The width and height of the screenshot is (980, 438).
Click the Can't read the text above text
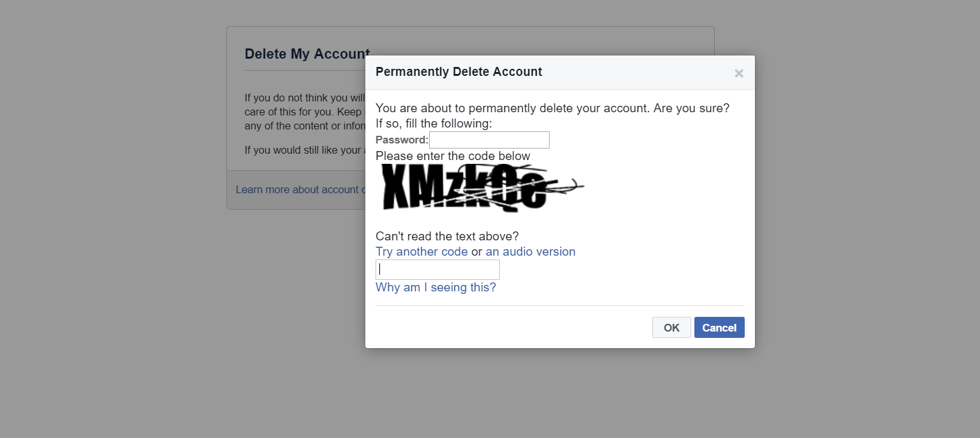447,237
